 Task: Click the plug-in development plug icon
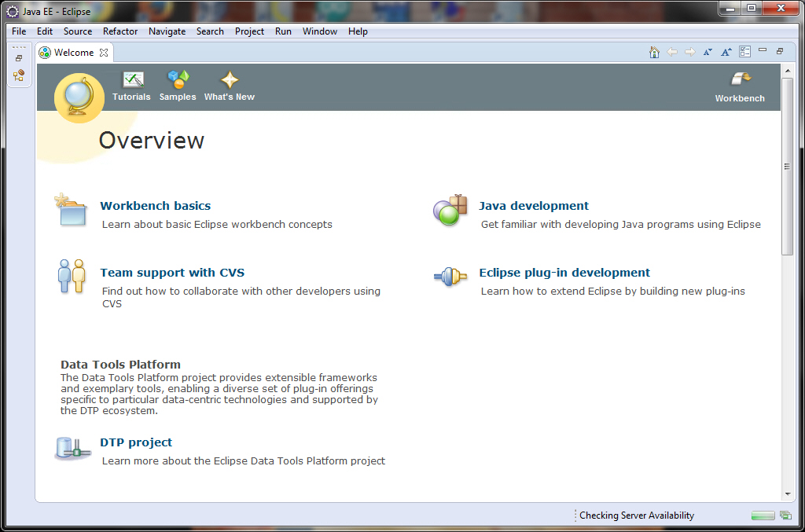coord(450,277)
